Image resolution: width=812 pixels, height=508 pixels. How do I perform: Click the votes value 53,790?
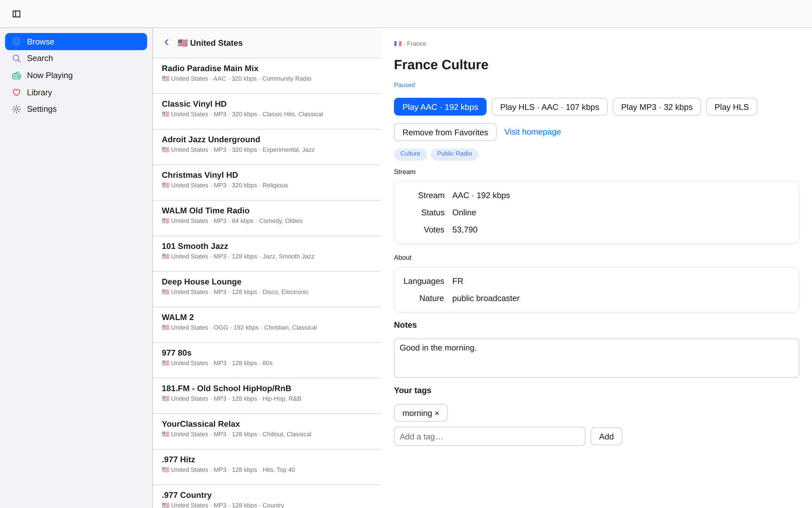point(465,230)
